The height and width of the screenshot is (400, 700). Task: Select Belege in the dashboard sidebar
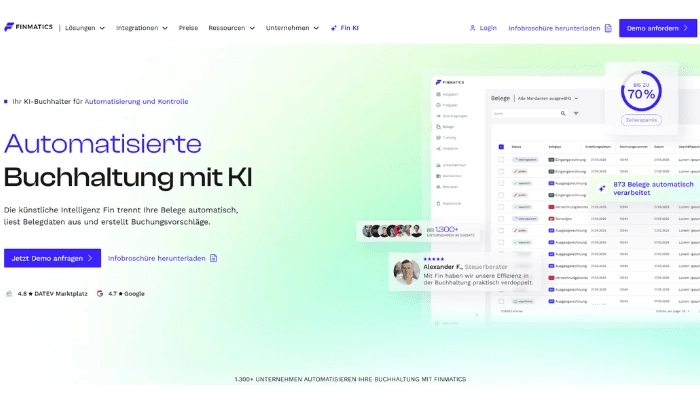click(x=445, y=127)
